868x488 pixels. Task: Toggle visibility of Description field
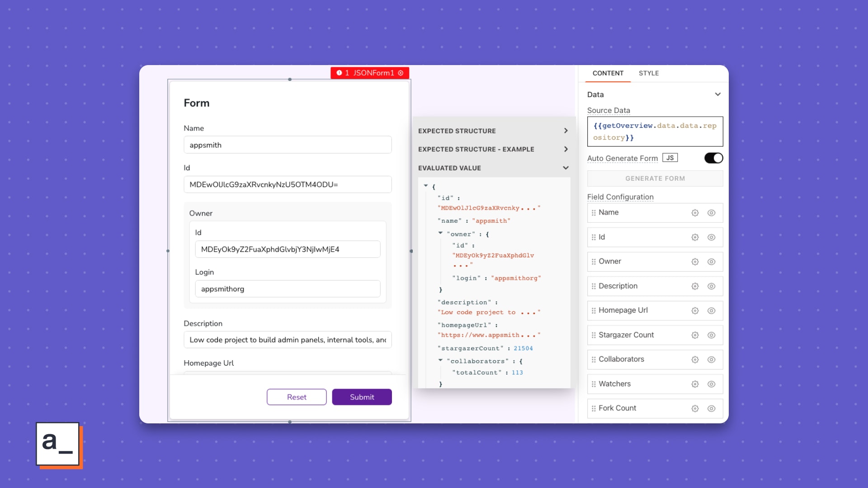click(711, 286)
